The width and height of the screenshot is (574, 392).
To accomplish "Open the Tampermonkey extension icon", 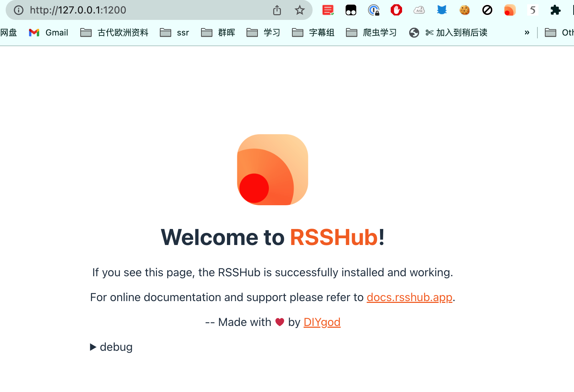I will (351, 10).
